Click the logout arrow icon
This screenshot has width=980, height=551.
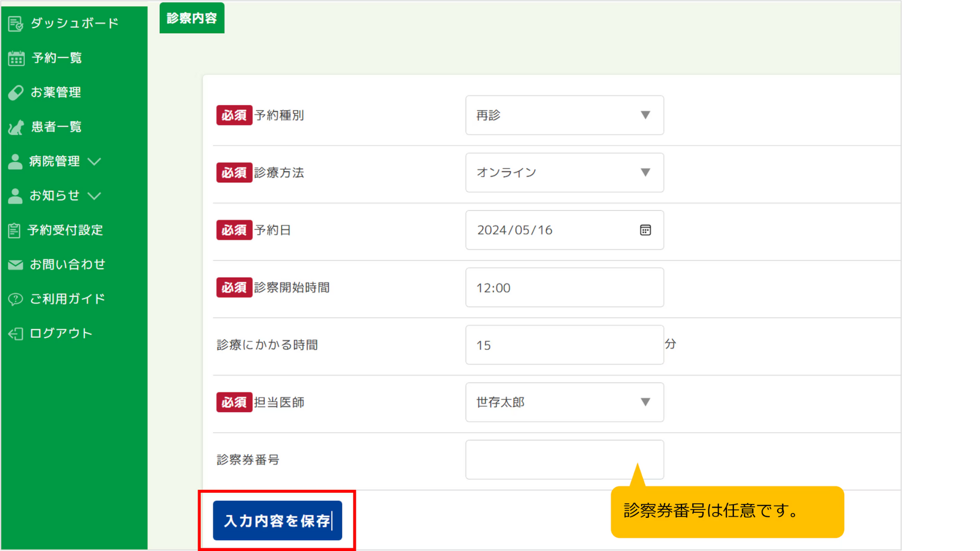coord(16,334)
